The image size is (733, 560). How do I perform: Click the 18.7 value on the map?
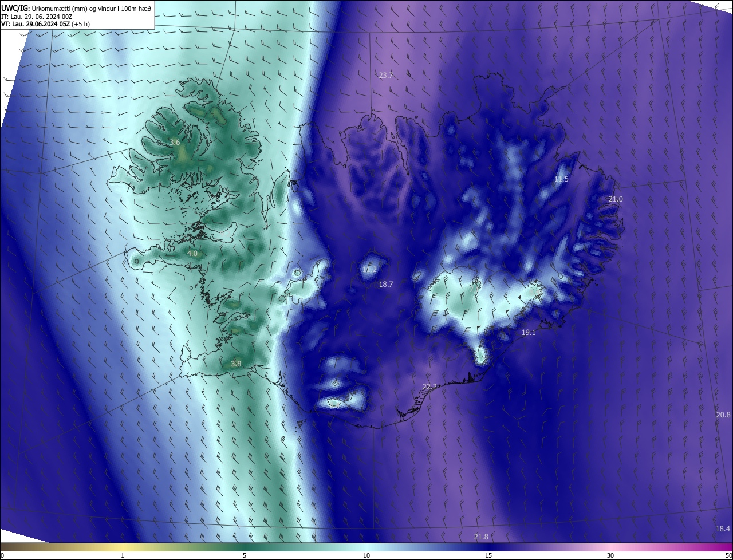tap(386, 284)
